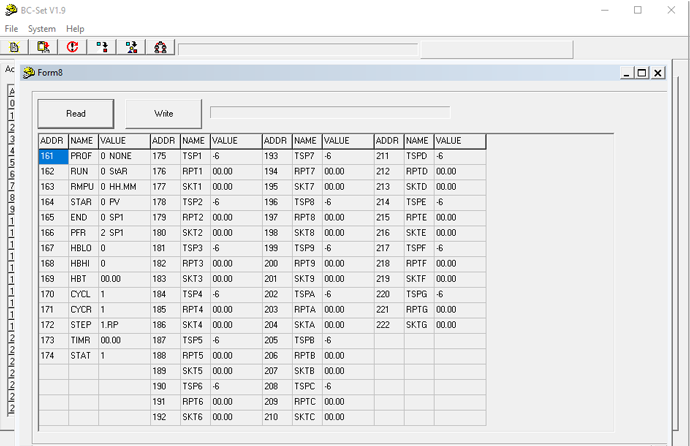
Task: Select the RMPU name cell
Action: (83, 187)
